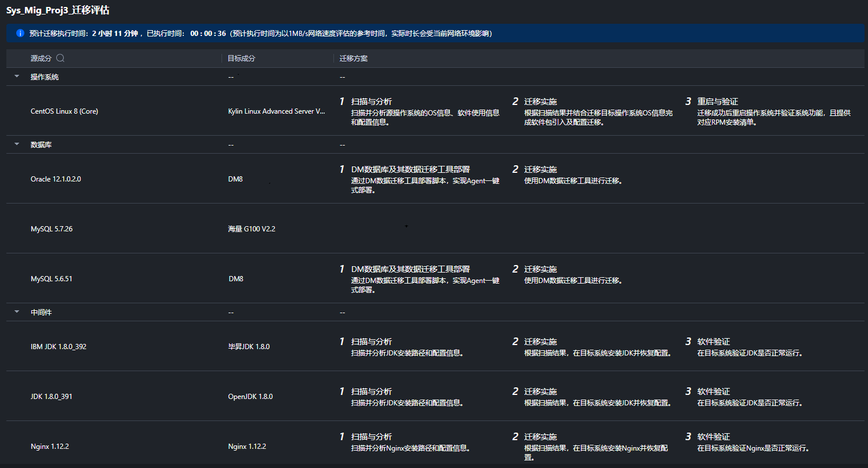Screen dimensions: 868x468
Task: Click 扫描与分析 step in the JDK 1.8.0_391 row
Action: point(372,391)
